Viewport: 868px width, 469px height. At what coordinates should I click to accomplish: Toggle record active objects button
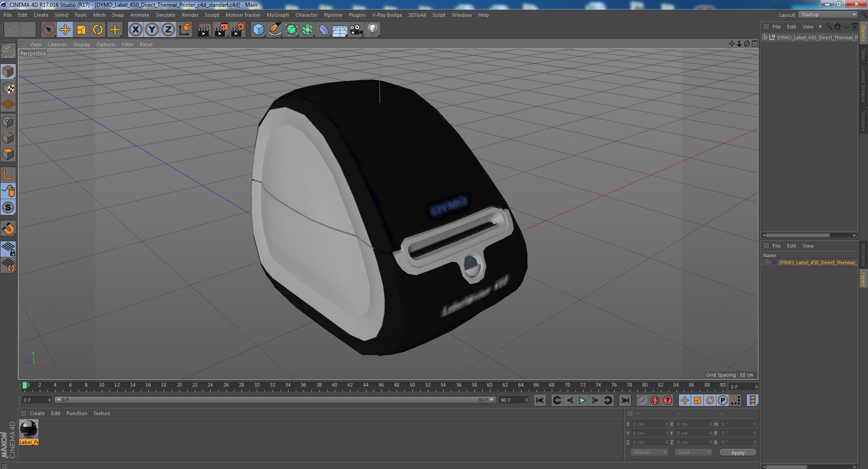(x=642, y=400)
